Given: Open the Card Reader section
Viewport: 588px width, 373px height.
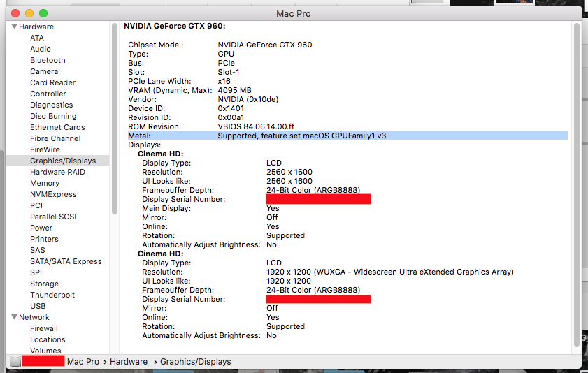Looking at the screenshot, I should (52, 82).
